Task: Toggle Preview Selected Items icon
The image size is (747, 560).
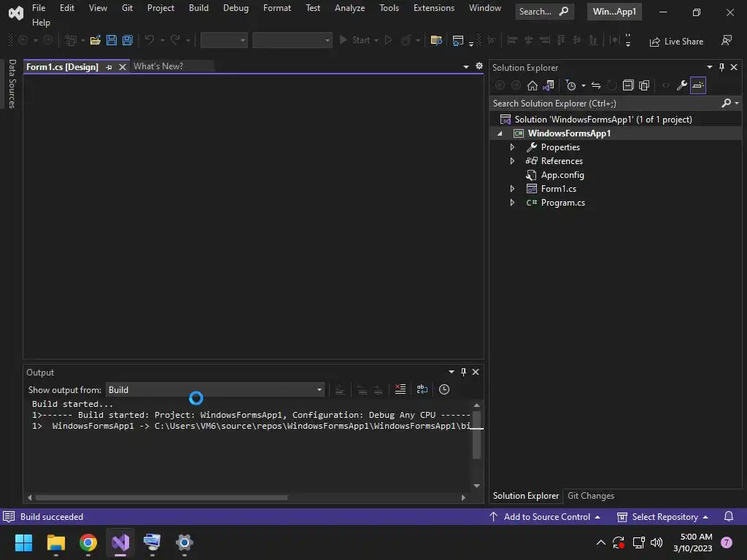Action: click(x=698, y=85)
